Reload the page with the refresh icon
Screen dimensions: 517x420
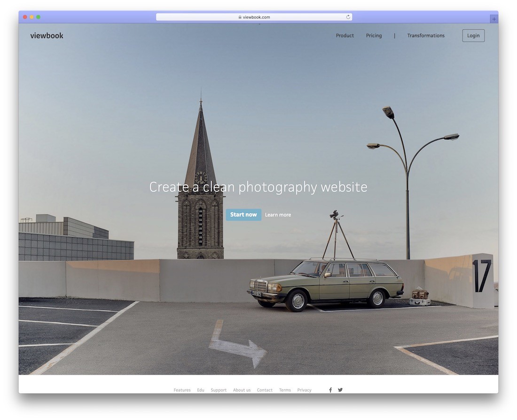pos(348,17)
